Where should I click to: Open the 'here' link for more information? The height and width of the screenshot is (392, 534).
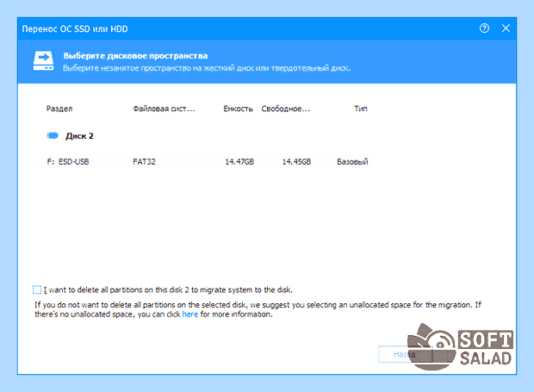(x=189, y=314)
